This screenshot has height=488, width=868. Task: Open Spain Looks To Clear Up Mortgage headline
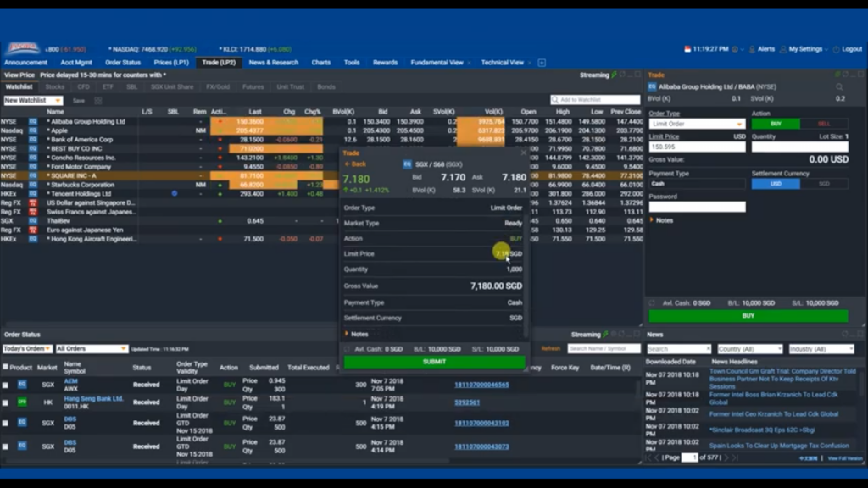[779, 446]
